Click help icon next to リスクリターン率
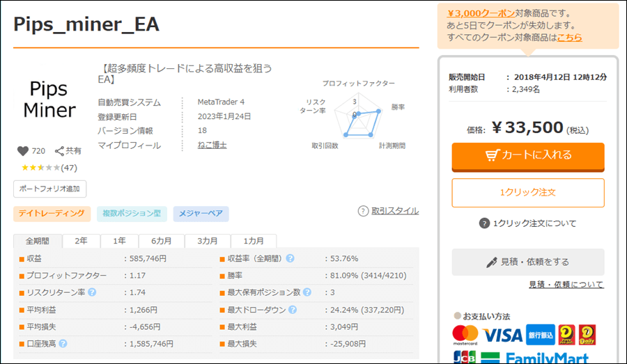The image size is (627, 364). (x=92, y=292)
